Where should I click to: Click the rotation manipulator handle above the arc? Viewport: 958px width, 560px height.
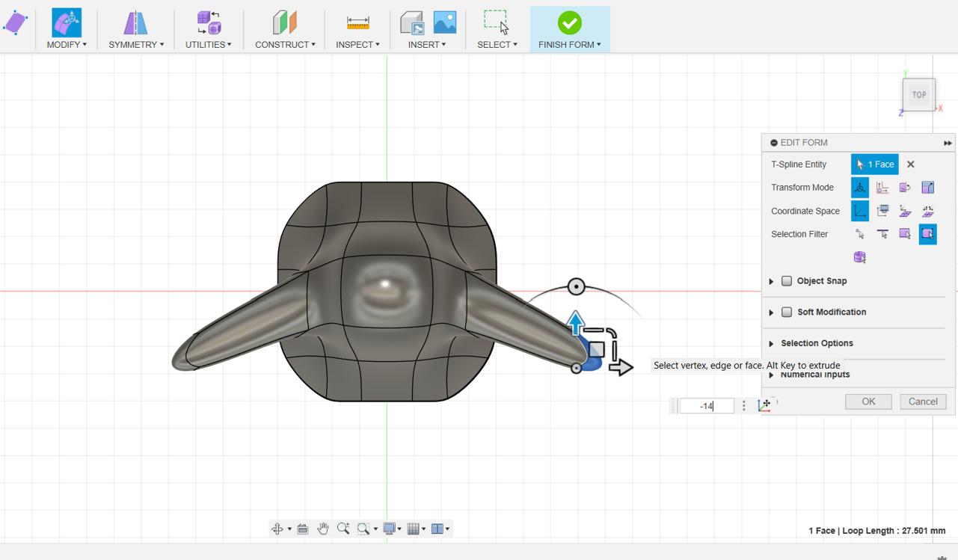click(576, 286)
